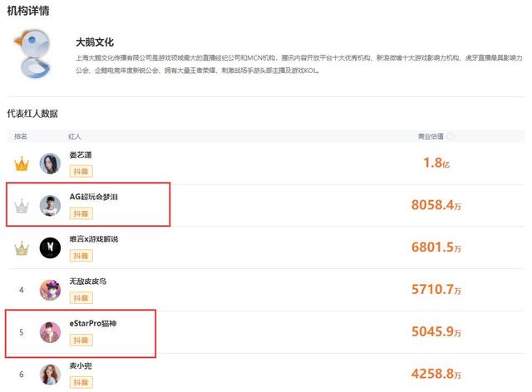532x392 pixels.
Task: Click the 抖音 tag under AG超玩会梦泪
Action: (81, 213)
